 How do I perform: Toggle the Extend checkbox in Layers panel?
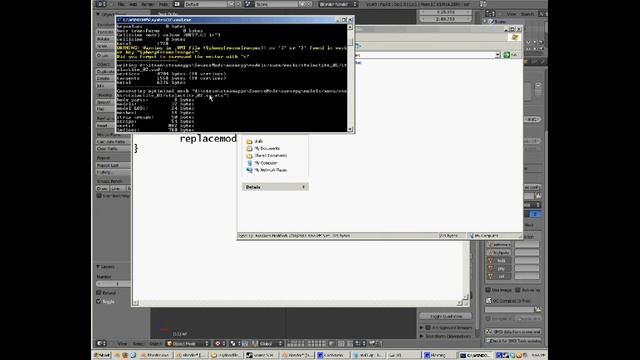(99, 293)
